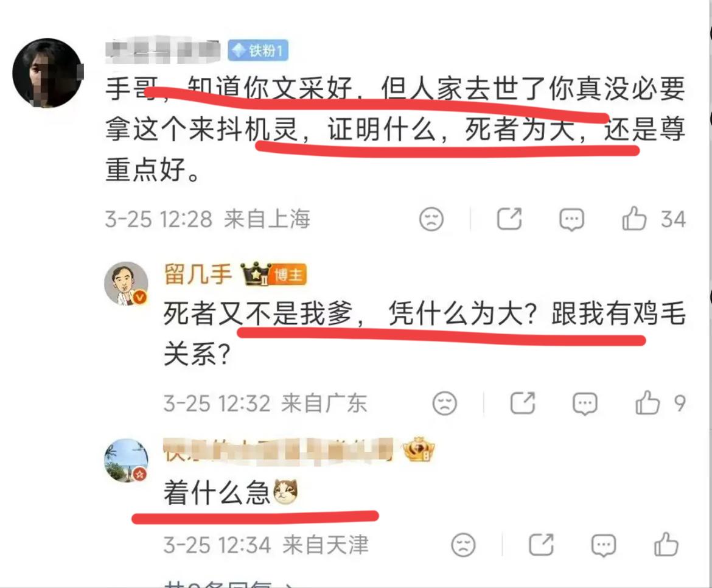Open 留几手's profile via username
Viewport: 712px width, 588px height.
[198, 275]
